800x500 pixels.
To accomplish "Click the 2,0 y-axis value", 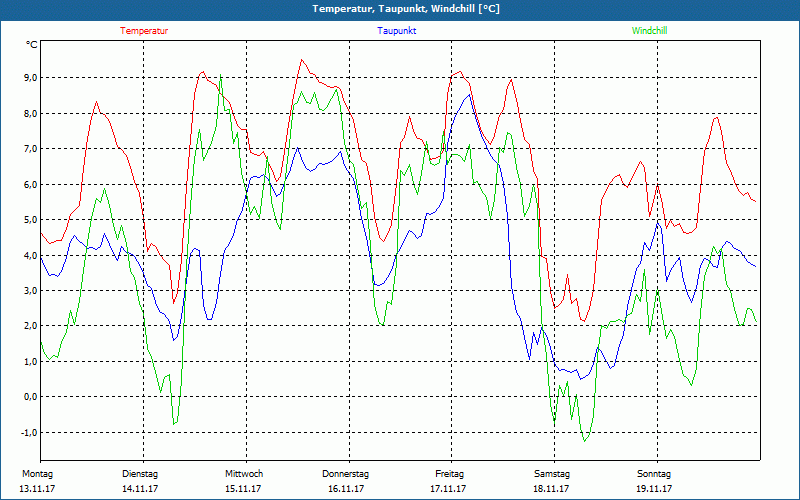I will pyautogui.click(x=31, y=326).
